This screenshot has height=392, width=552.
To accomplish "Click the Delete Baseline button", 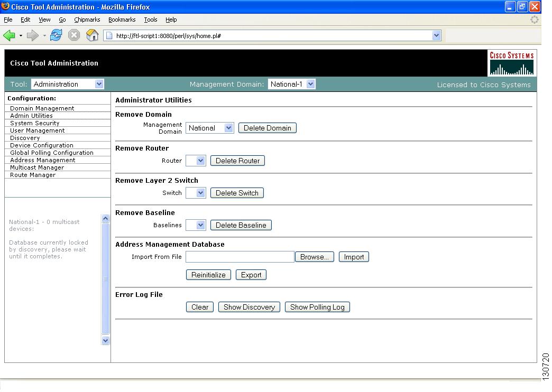I will coord(241,225).
